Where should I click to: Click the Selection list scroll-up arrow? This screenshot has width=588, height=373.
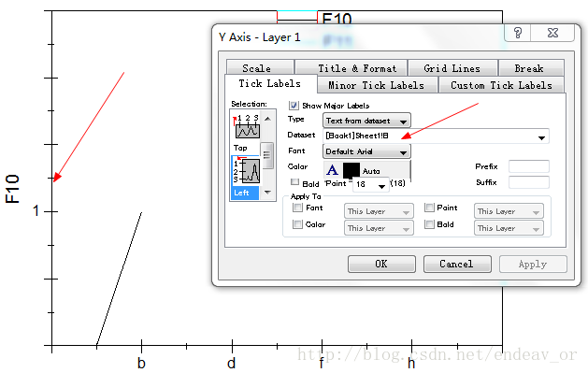pyautogui.click(x=267, y=119)
